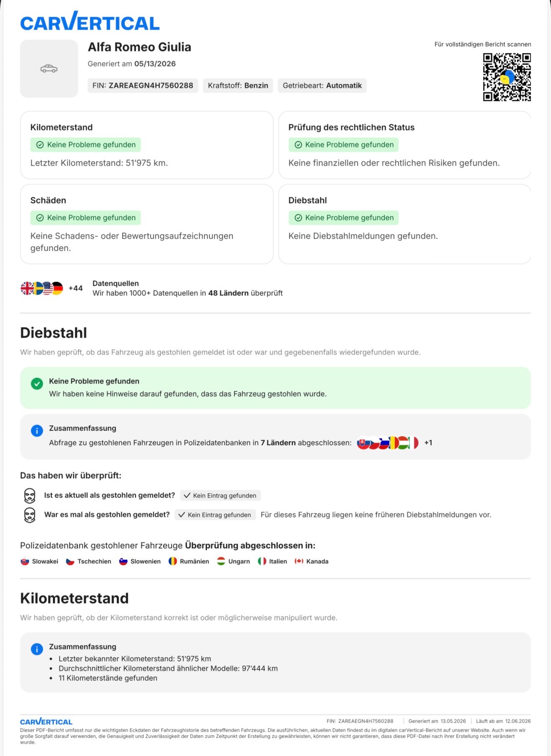Click the green check under Kilometerstand card

pyautogui.click(x=40, y=145)
